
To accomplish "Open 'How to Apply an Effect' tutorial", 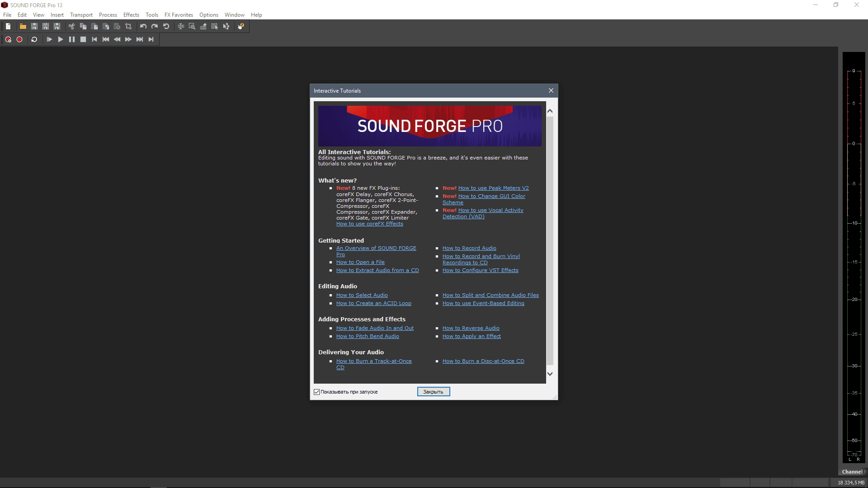I will [472, 336].
